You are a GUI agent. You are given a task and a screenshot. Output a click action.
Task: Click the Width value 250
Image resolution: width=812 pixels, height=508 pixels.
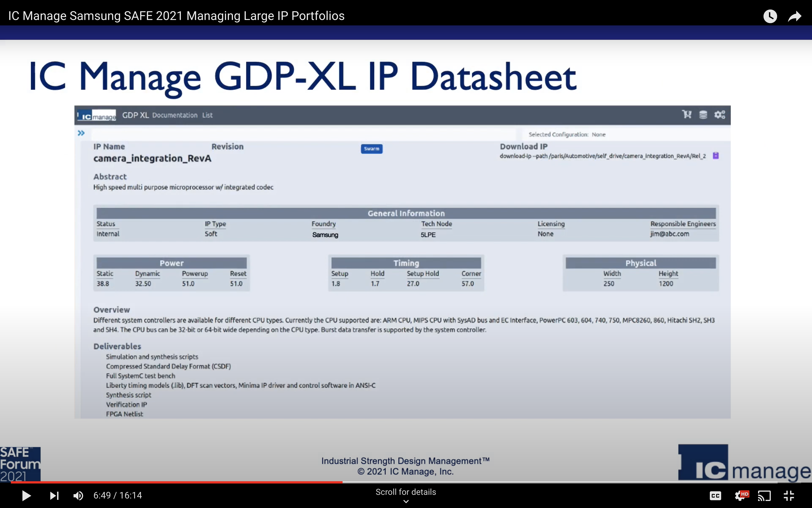(x=609, y=283)
